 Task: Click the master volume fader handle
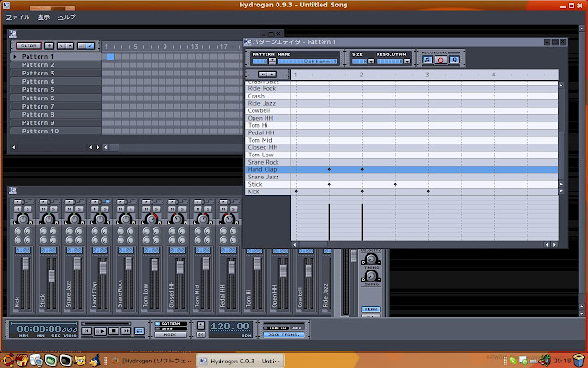[354, 256]
